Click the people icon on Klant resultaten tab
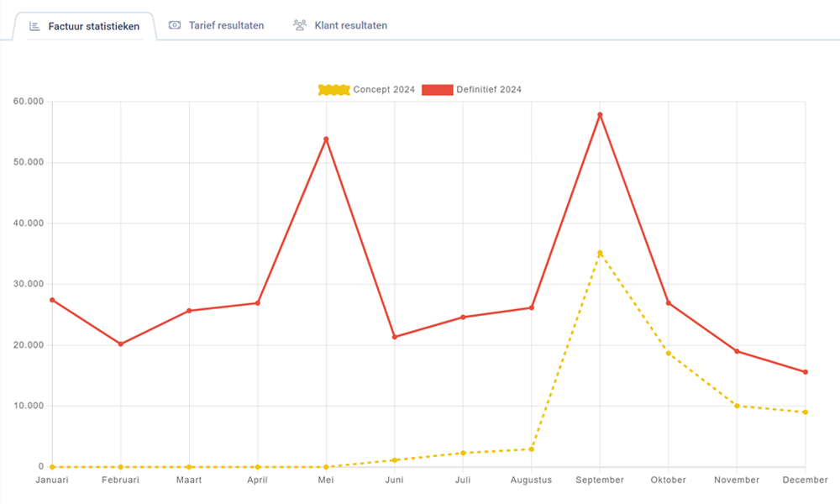 click(x=300, y=25)
